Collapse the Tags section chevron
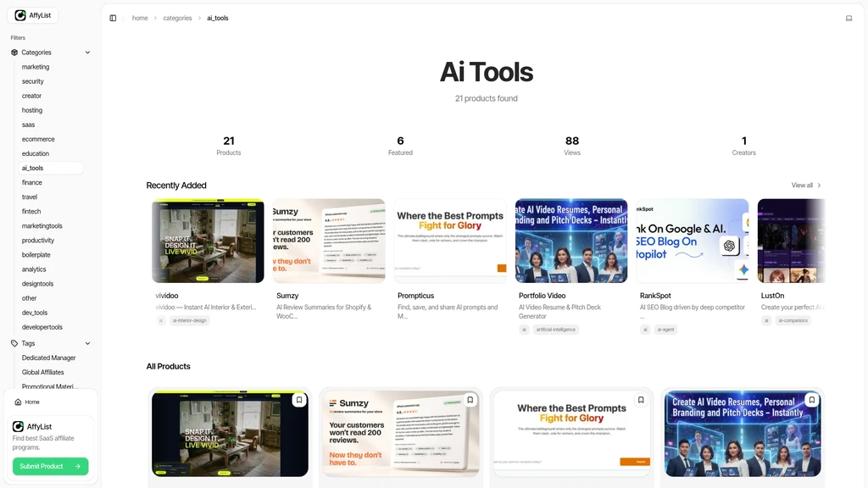This screenshot has height=488, width=868. tap(87, 344)
